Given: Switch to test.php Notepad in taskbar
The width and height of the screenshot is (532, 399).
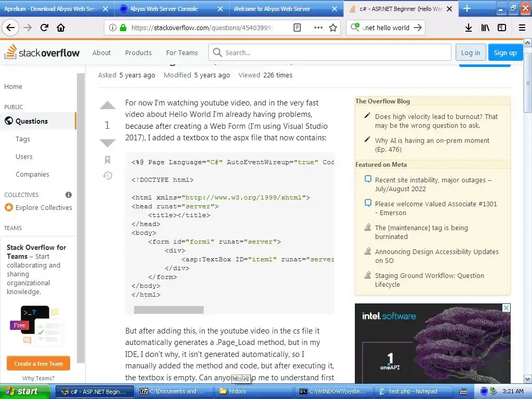Looking at the screenshot, I should [414, 391].
